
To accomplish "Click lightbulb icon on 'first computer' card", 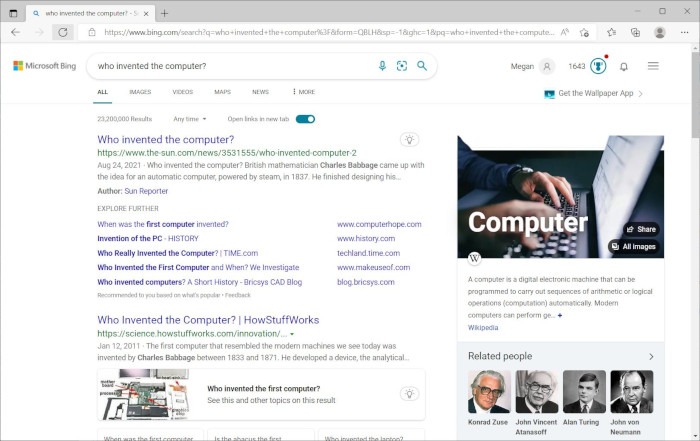I will [409, 394].
